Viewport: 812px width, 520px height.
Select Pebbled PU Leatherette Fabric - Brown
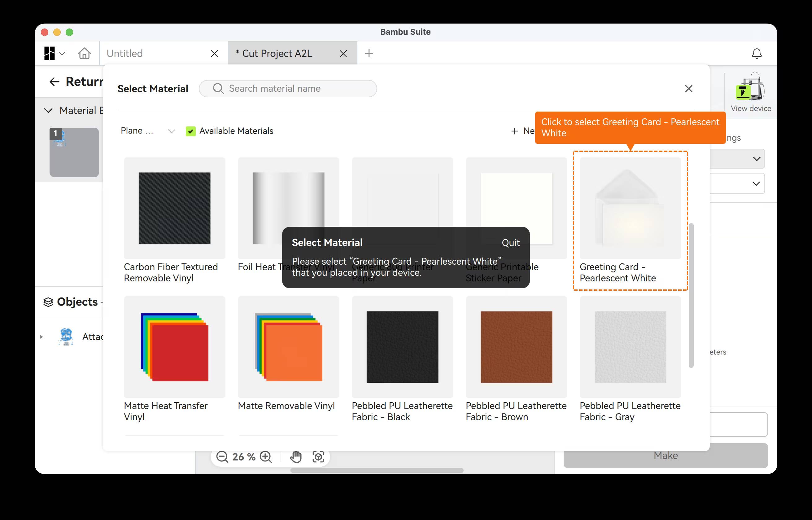coord(516,359)
